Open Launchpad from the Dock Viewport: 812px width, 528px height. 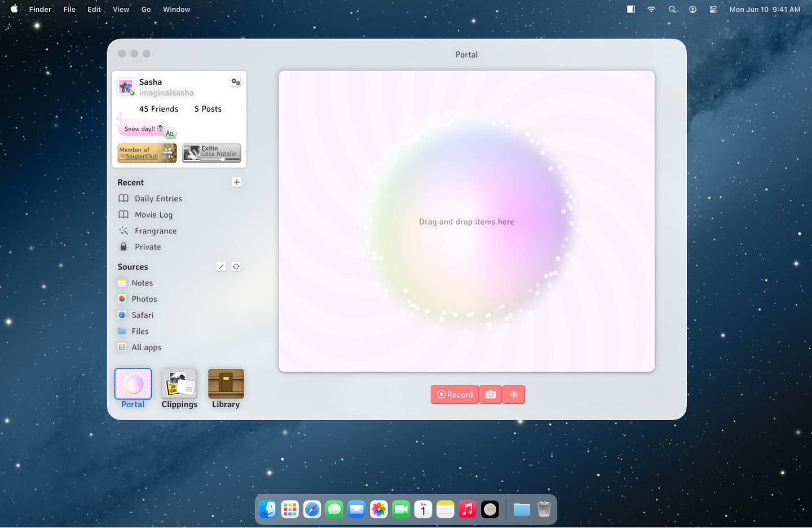point(290,509)
